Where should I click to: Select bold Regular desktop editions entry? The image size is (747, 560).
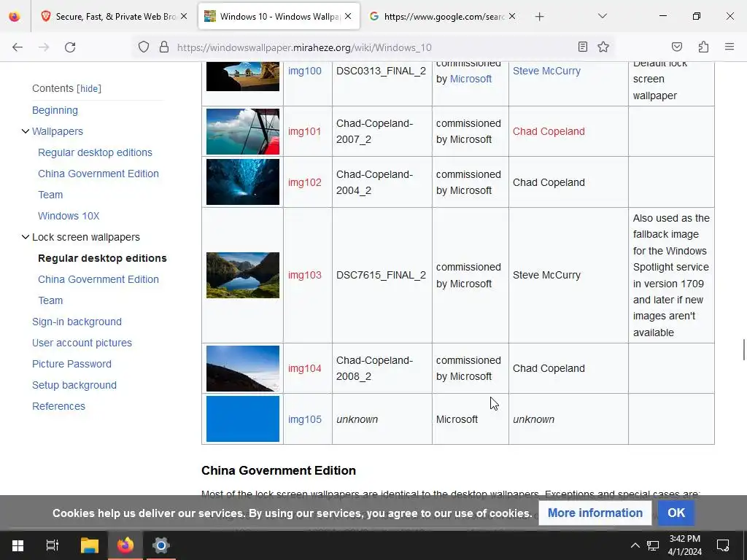click(x=102, y=258)
